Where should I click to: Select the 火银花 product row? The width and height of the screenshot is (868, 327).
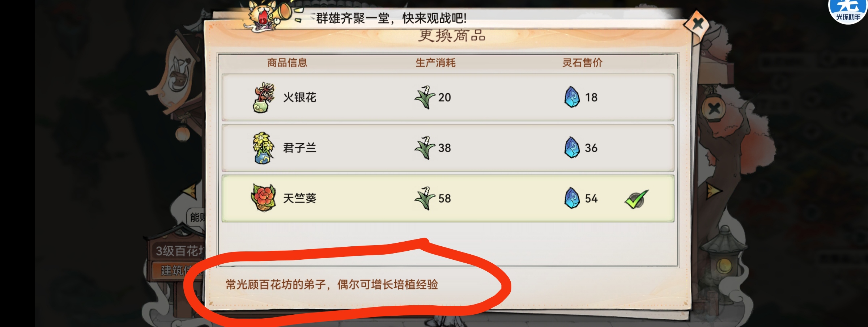tap(448, 97)
